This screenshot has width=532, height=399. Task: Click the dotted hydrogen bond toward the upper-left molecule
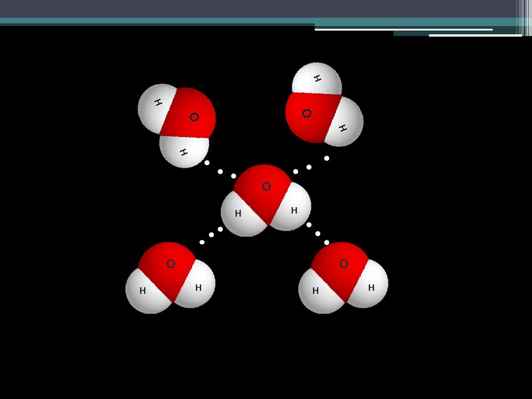click(220, 170)
